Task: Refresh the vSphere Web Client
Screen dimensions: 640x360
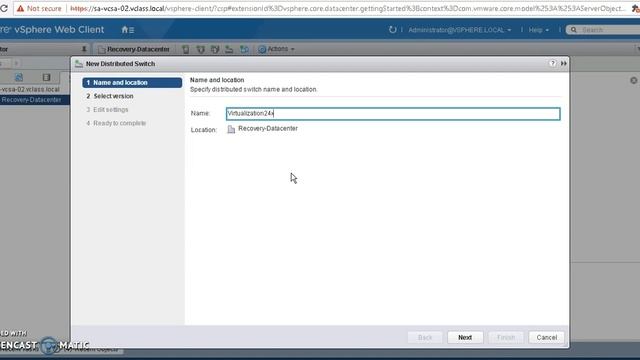Action: click(x=392, y=30)
